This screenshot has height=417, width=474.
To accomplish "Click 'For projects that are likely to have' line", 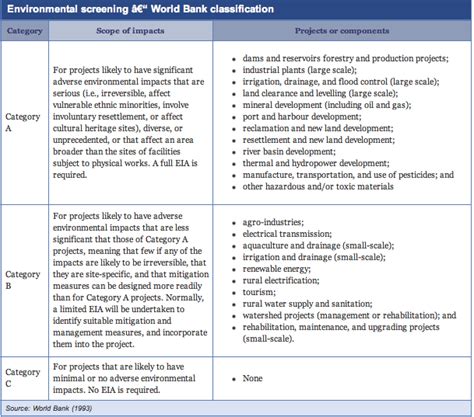I will coord(118,367).
